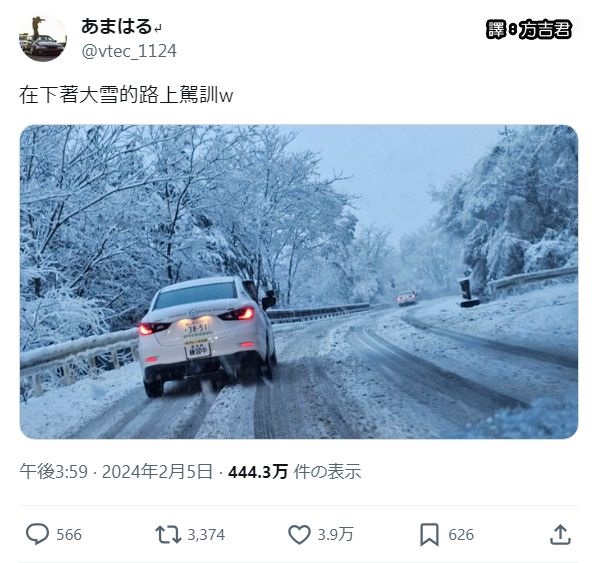Click the white car in the photo
The height and width of the screenshot is (563, 598).
(207, 336)
